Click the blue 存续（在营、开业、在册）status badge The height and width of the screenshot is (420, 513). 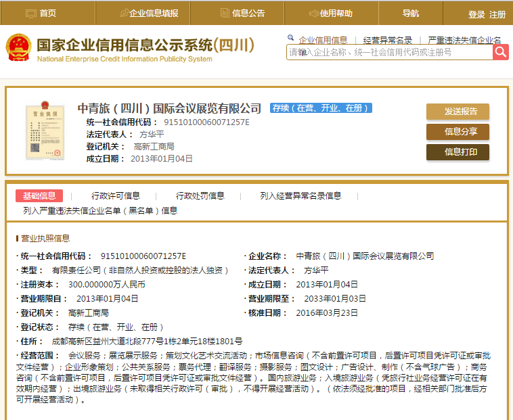pos(321,108)
